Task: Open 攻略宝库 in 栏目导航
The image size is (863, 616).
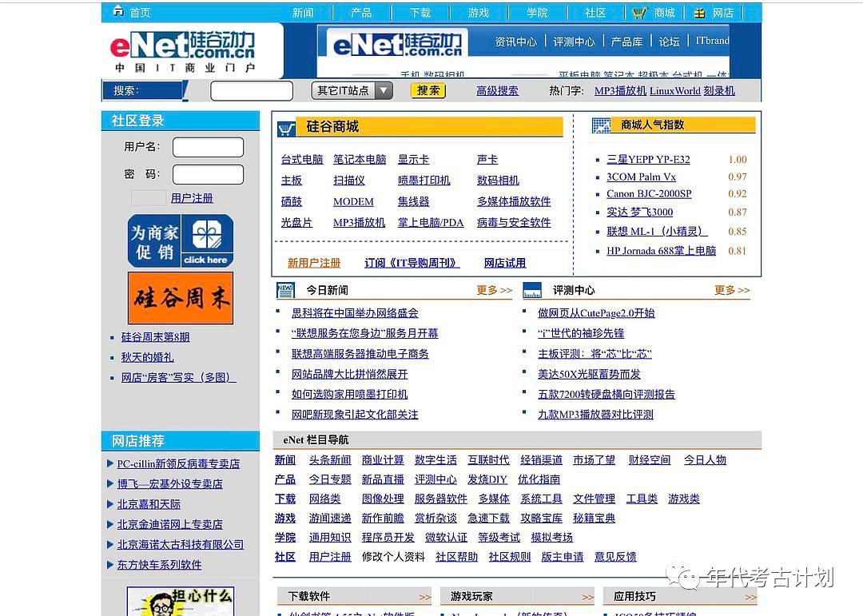Action: pyautogui.click(x=542, y=518)
